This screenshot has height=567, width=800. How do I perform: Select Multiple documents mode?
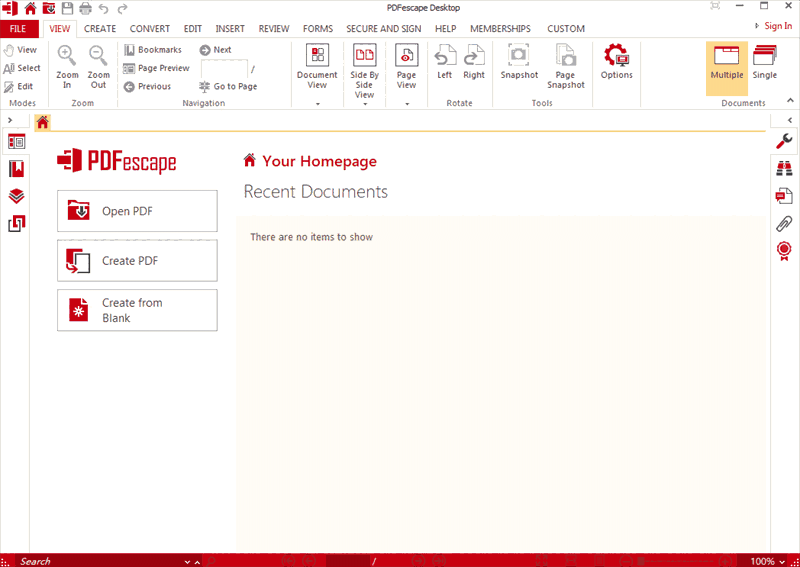[727, 62]
